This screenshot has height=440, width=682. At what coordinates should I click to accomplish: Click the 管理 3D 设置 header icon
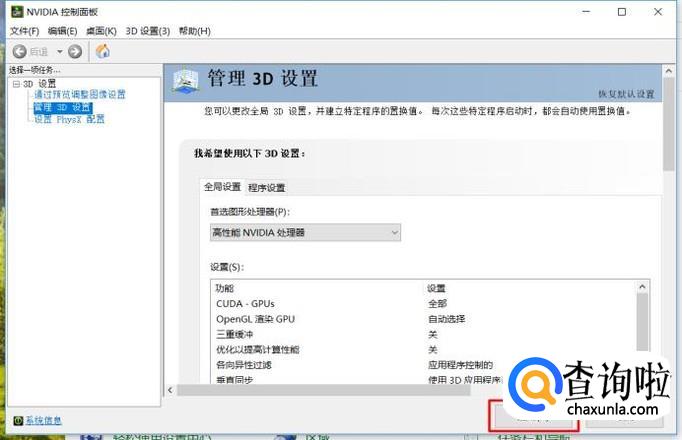pyautogui.click(x=186, y=81)
